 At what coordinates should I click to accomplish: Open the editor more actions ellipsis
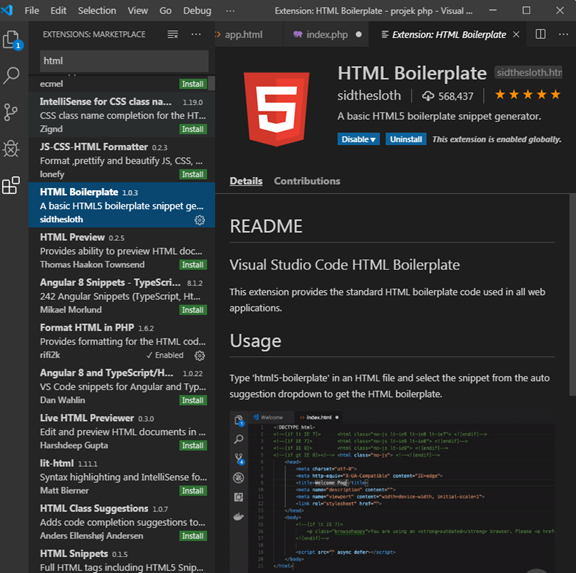point(564,35)
